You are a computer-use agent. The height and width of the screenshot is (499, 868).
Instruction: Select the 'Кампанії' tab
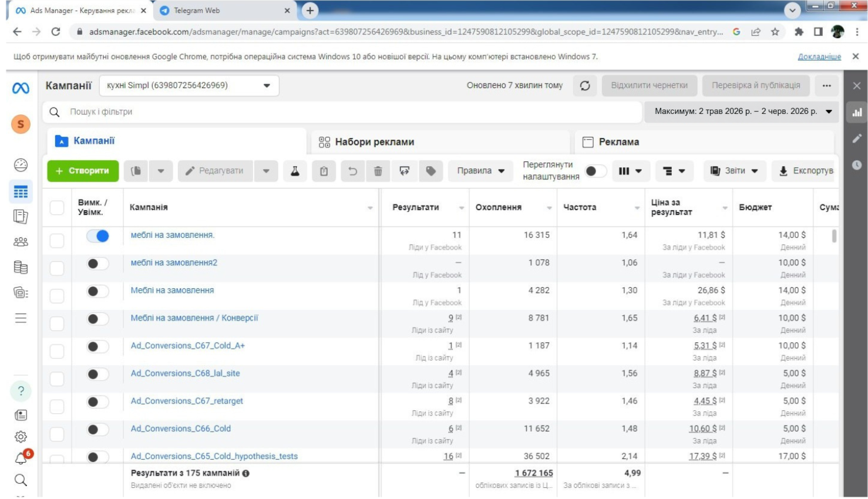coord(176,141)
